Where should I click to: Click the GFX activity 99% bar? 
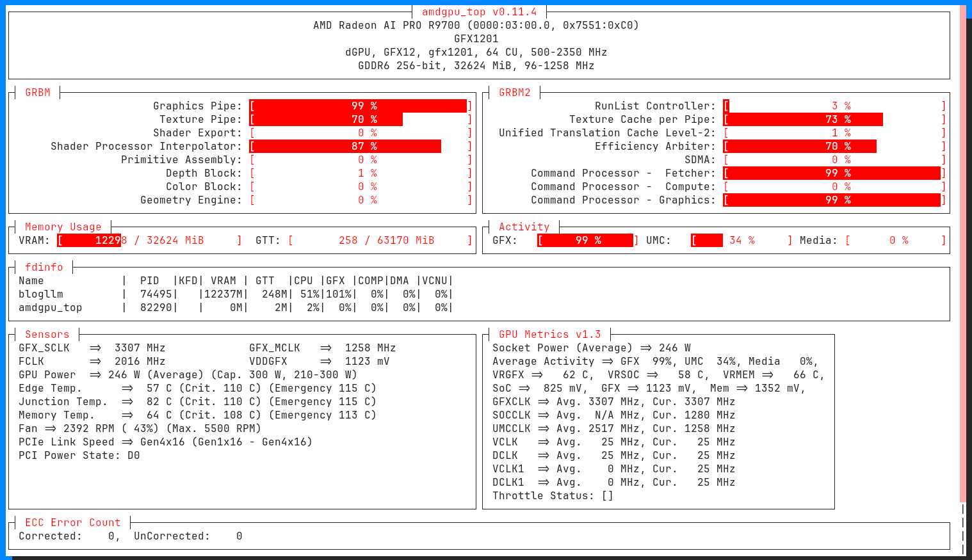pos(588,240)
